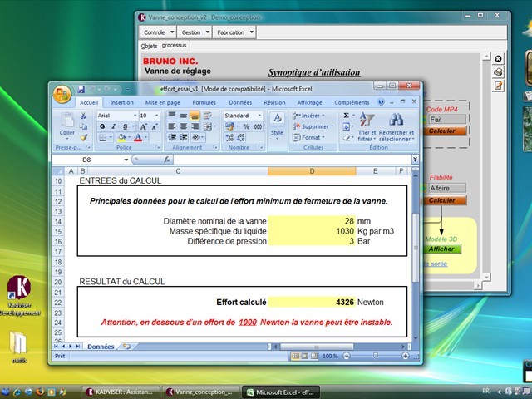Adjust the Excel zoom slider

[376, 356]
